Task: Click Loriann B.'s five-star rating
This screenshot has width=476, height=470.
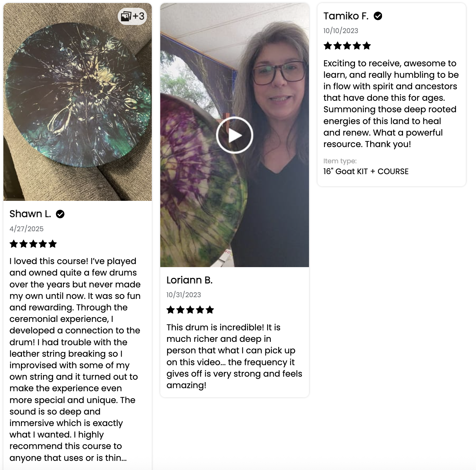Action: coord(190,310)
